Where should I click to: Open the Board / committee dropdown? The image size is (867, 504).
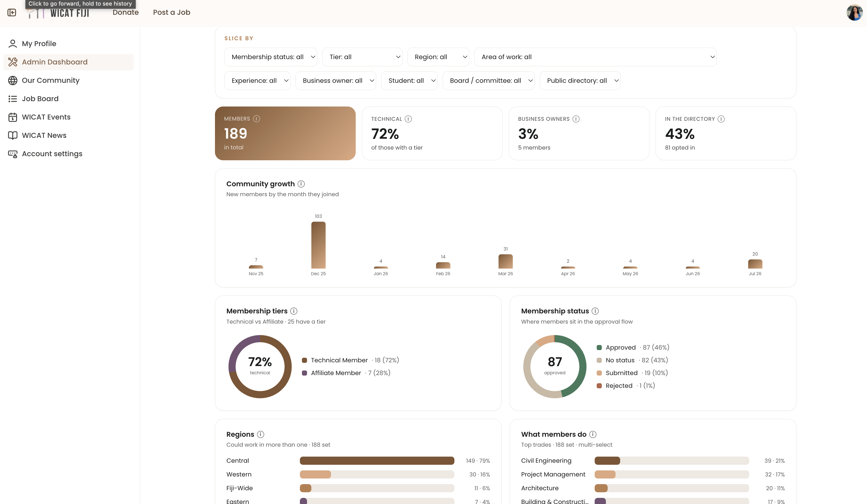pos(489,81)
